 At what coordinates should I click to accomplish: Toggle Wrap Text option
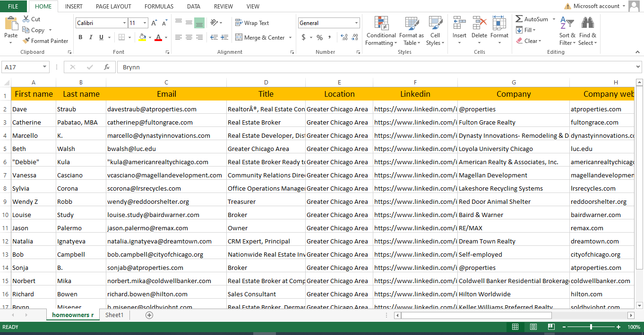252,23
